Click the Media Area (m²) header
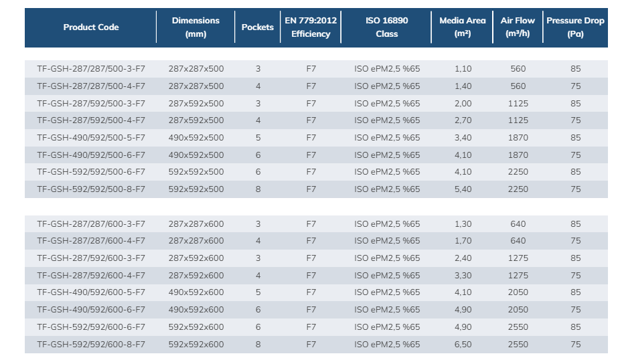The image size is (620, 364). pos(462,27)
